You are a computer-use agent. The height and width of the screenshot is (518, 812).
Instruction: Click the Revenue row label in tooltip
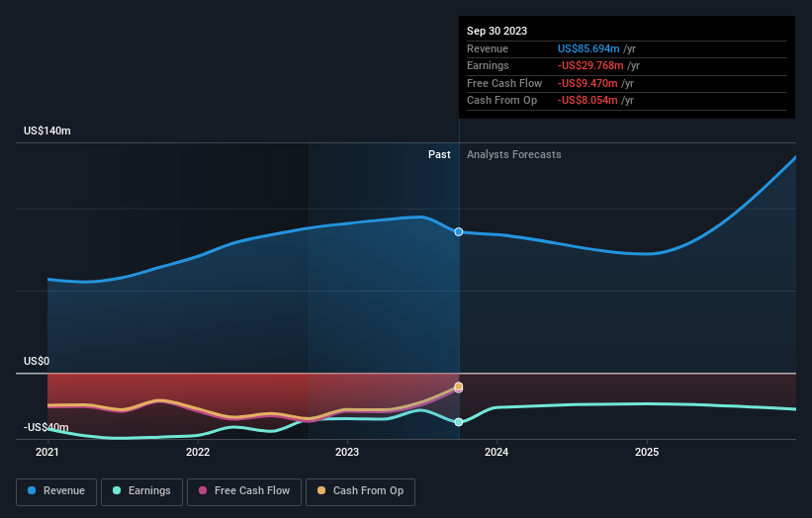(488, 48)
